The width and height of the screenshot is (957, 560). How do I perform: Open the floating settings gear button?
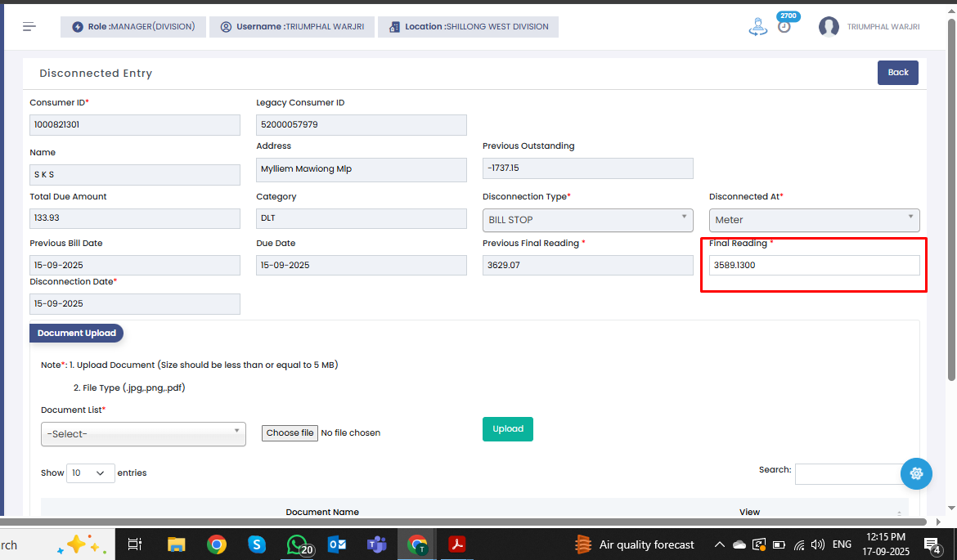coord(916,473)
